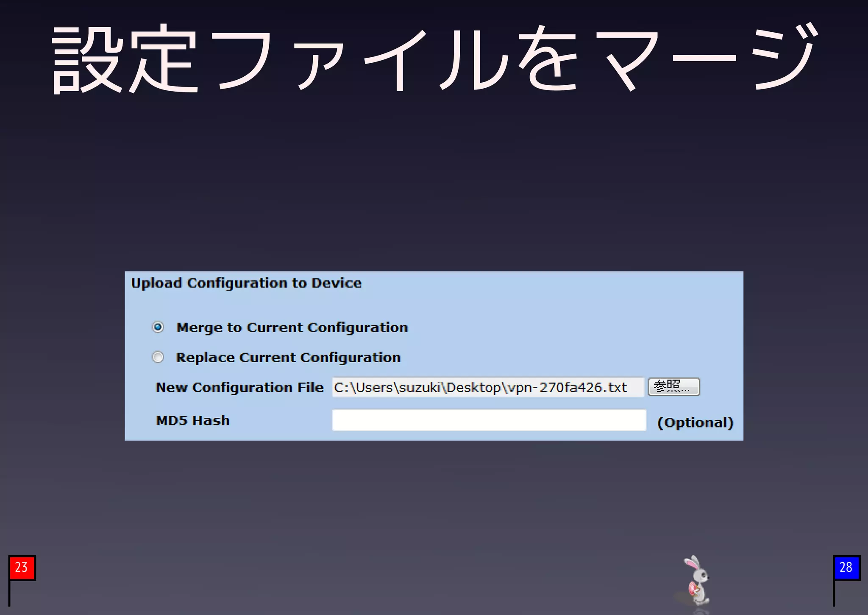
Task: Click the Replace Current Configuration label text
Action: [288, 358]
